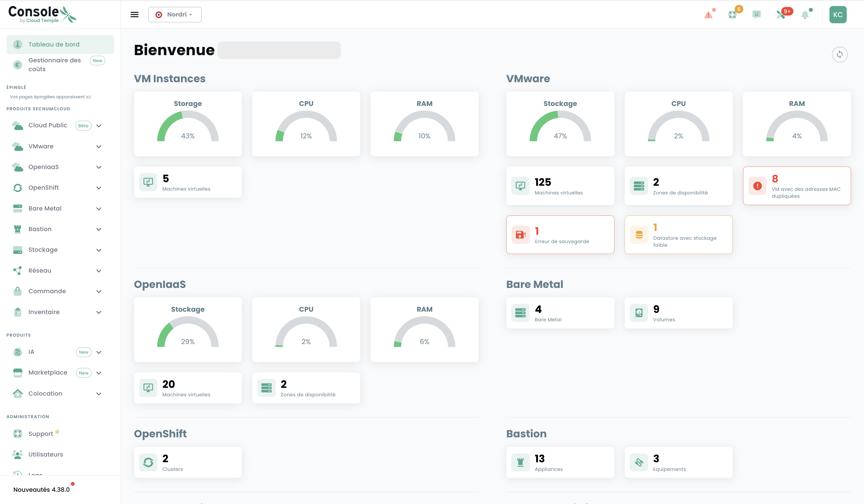Expand the VMware sidebar chevron
Image resolution: width=864 pixels, height=504 pixels.
click(x=99, y=147)
